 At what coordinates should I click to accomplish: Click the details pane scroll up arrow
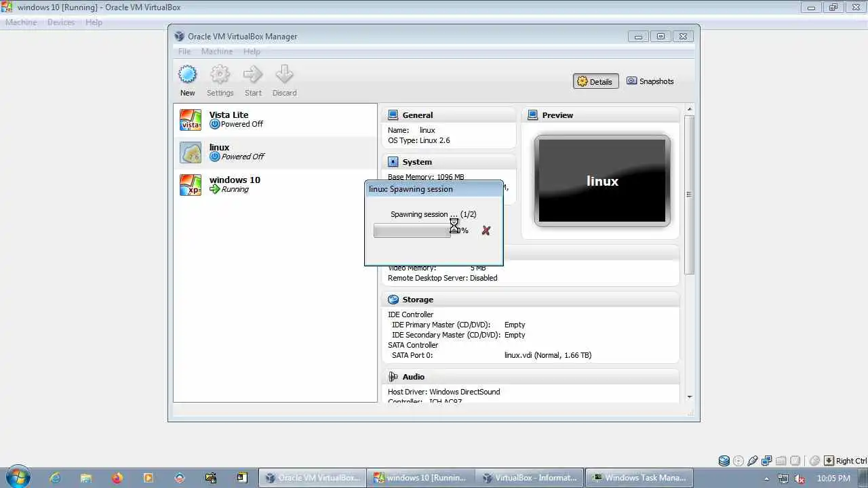690,109
